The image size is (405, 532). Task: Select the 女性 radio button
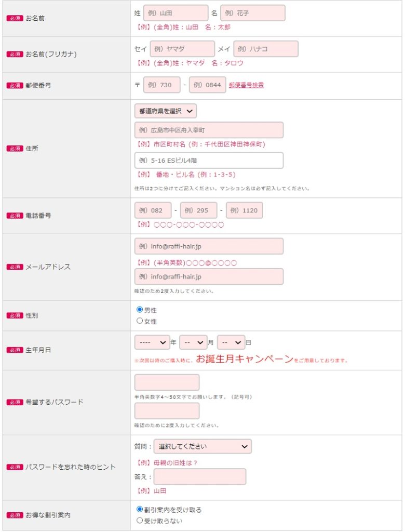[x=139, y=321]
